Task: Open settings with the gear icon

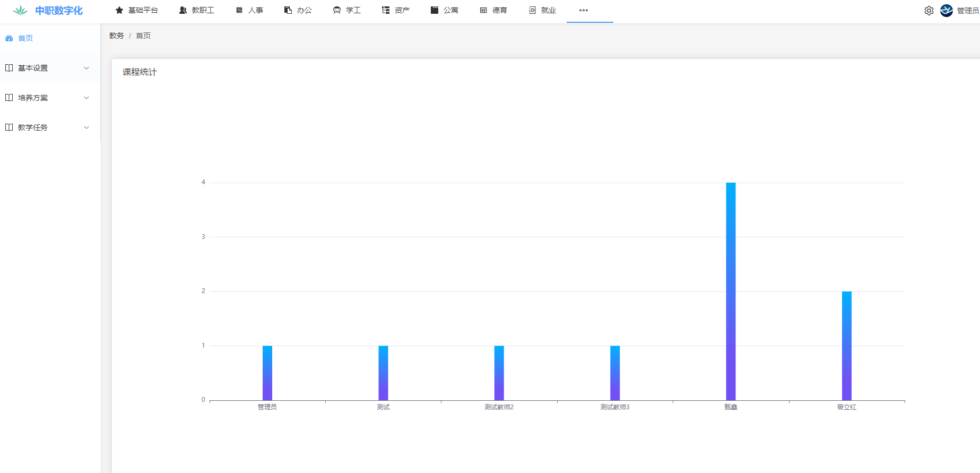Action: coord(929,11)
